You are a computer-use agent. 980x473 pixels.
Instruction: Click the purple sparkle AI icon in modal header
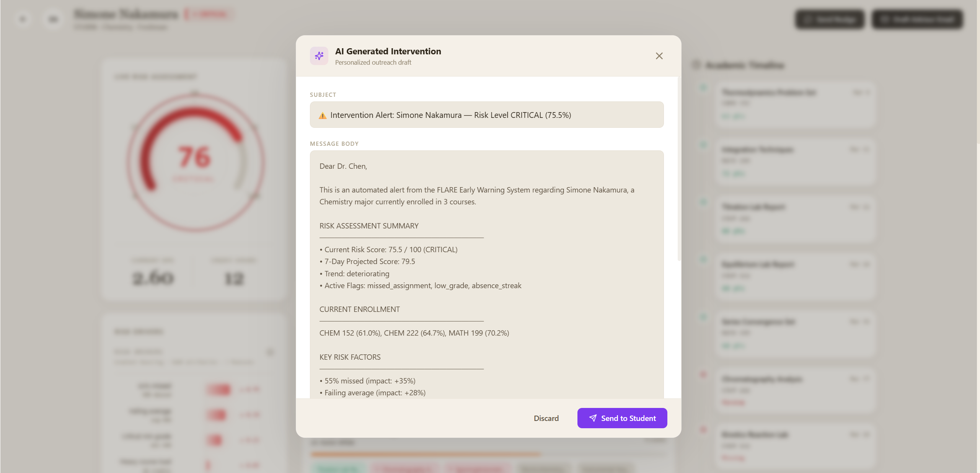point(319,56)
